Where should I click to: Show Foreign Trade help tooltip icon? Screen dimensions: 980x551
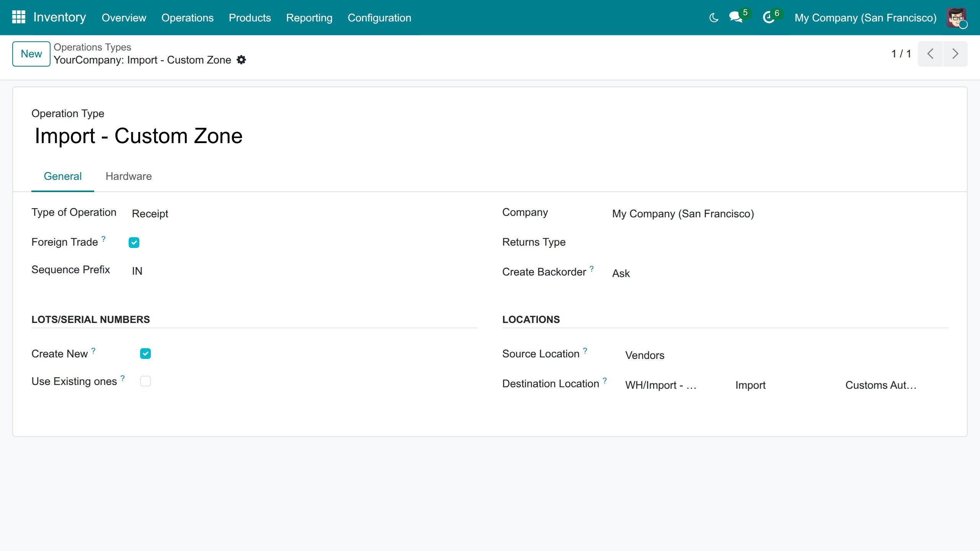[103, 238]
